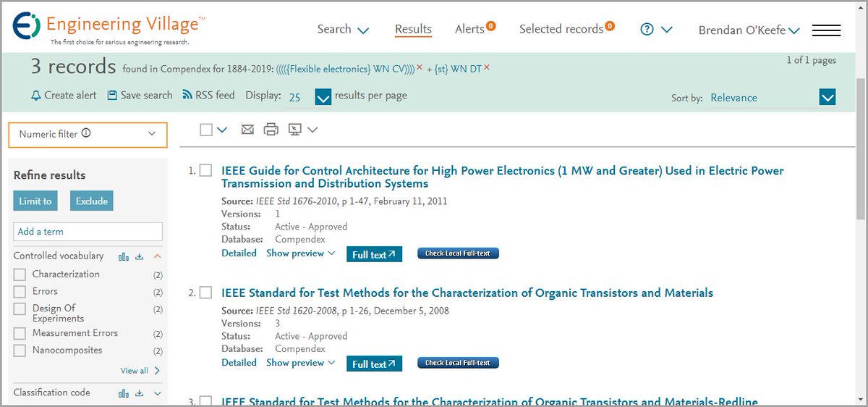Open the help menu chevron

[x=667, y=30]
